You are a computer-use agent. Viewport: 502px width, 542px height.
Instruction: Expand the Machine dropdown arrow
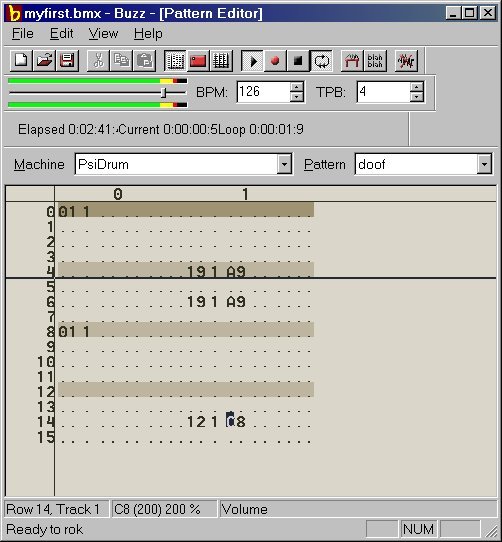[284, 164]
